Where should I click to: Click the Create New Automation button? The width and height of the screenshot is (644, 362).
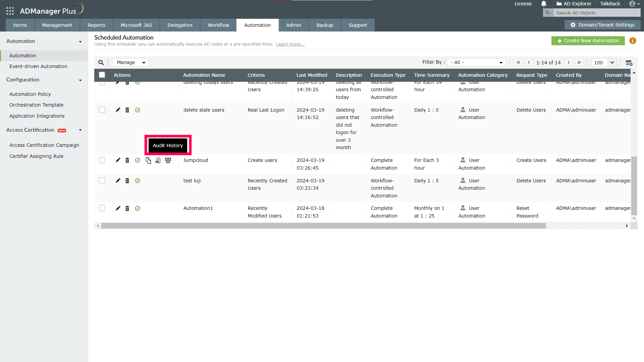coord(588,41)
